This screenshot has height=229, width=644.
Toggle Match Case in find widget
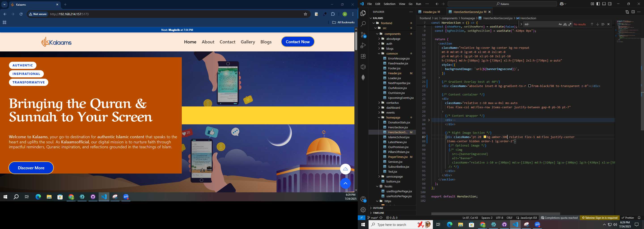[x=560, y=24]
